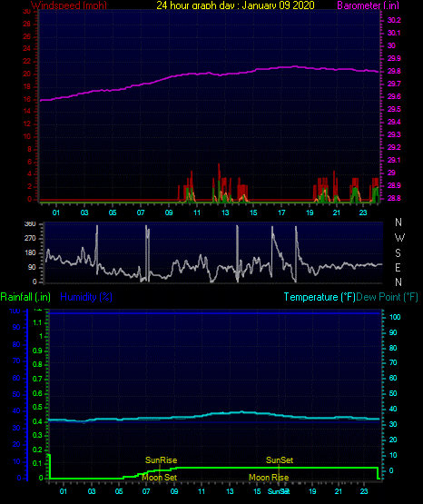Click hour 23 on the top chart time axis
The image size is (423, 504).
(363, 212)
